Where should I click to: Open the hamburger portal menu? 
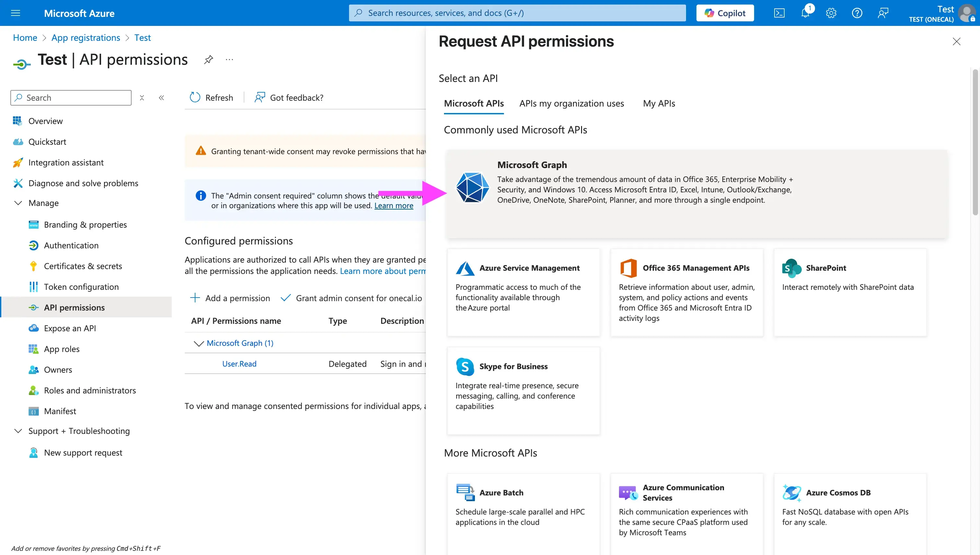(x=16, y=13)
